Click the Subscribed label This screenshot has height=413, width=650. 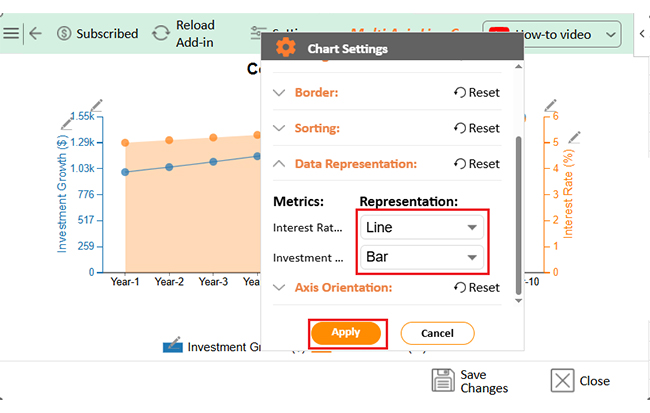point(107,34)
